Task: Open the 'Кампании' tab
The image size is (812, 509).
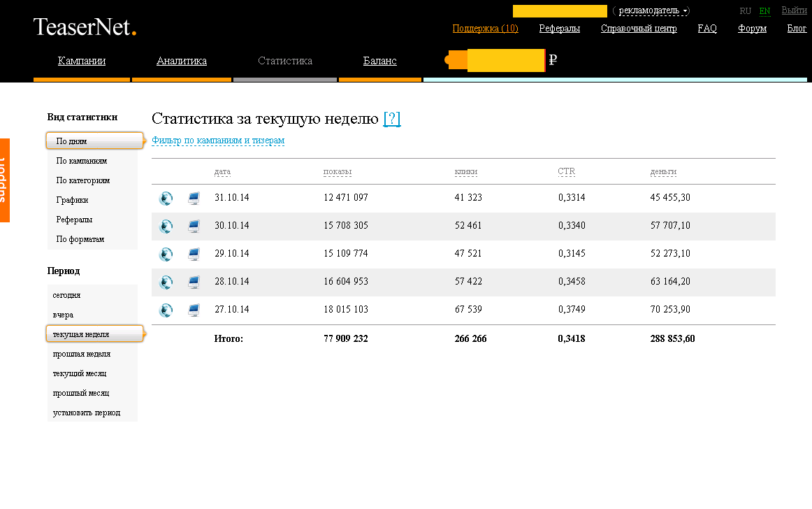Action: point(82,61)
